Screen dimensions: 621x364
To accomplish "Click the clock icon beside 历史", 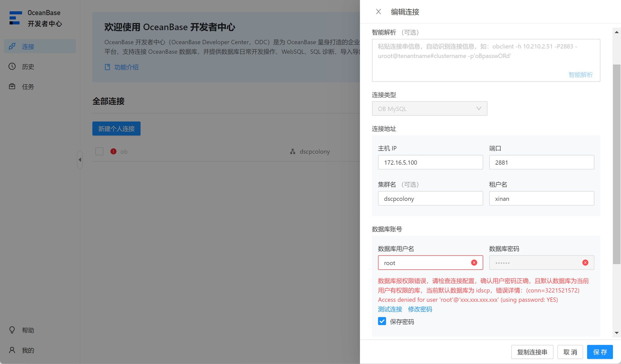I will tap(12, 66).
